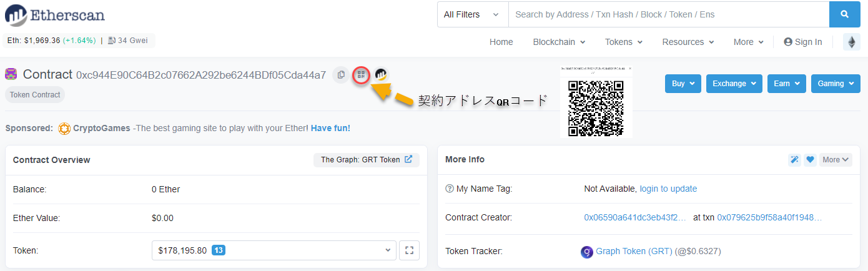This screenshot has width=868, height=271.
Task: Open the Gaming dropdown button
Action: click(836, 84)
